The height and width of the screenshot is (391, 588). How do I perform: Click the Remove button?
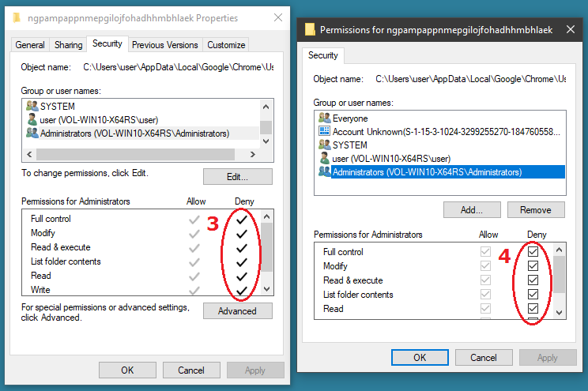tap(536, 210)
